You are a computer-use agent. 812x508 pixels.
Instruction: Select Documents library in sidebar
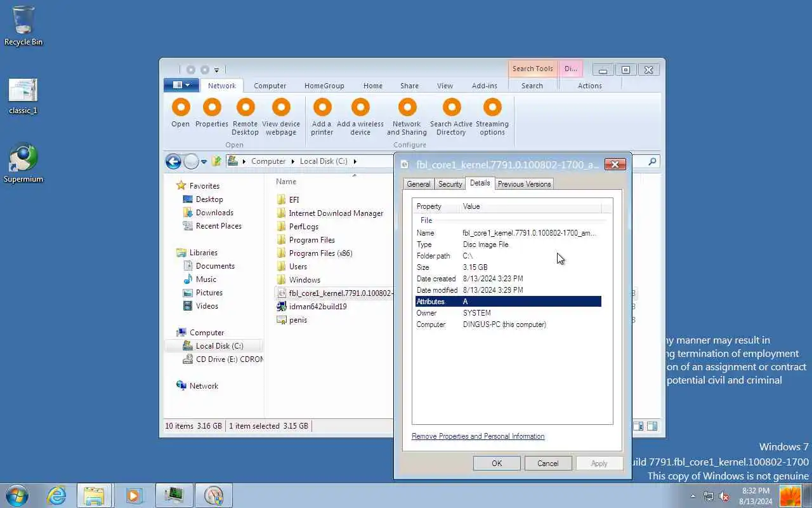[209, 266]
